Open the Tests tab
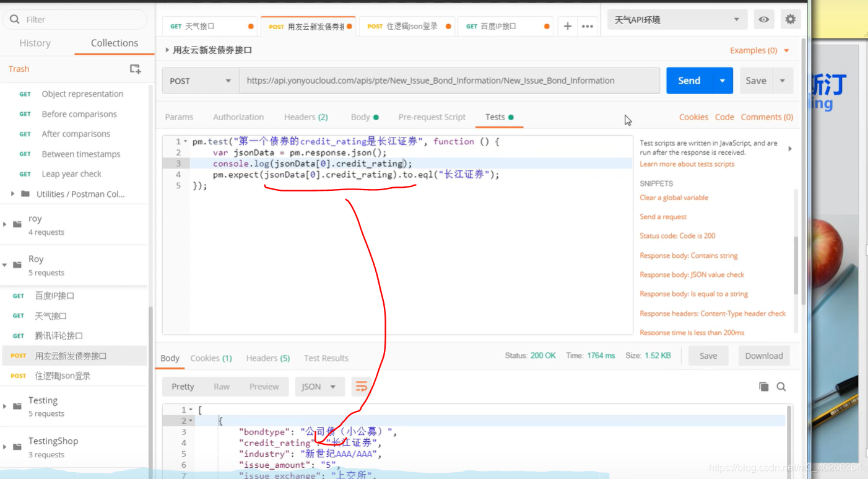The width and height of the screenshot is (868, 479). coord(499,117)
